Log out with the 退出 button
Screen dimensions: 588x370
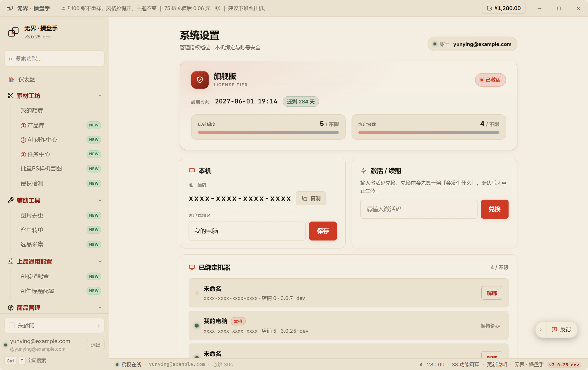[96, 345]
